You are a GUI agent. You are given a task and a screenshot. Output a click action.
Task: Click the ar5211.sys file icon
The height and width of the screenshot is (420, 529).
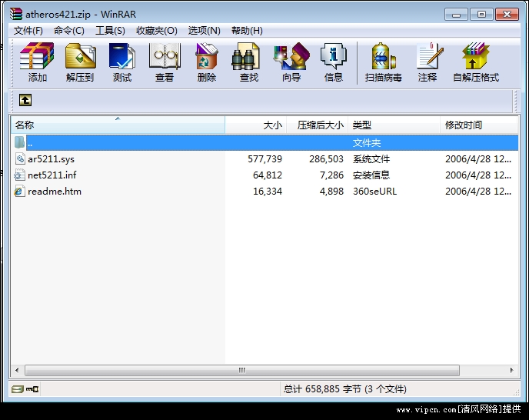click(x=20, y=158)
